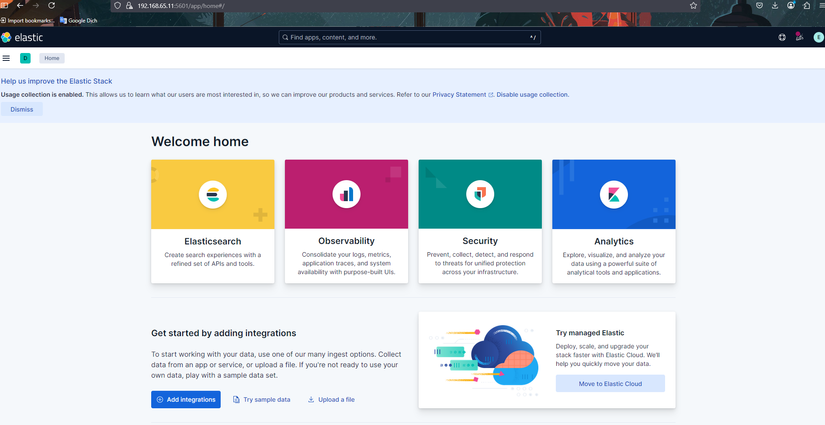Open the Google Dich bookmark
Image resolution: width=825 pixels, height=425 pixels.
point(78,21)
